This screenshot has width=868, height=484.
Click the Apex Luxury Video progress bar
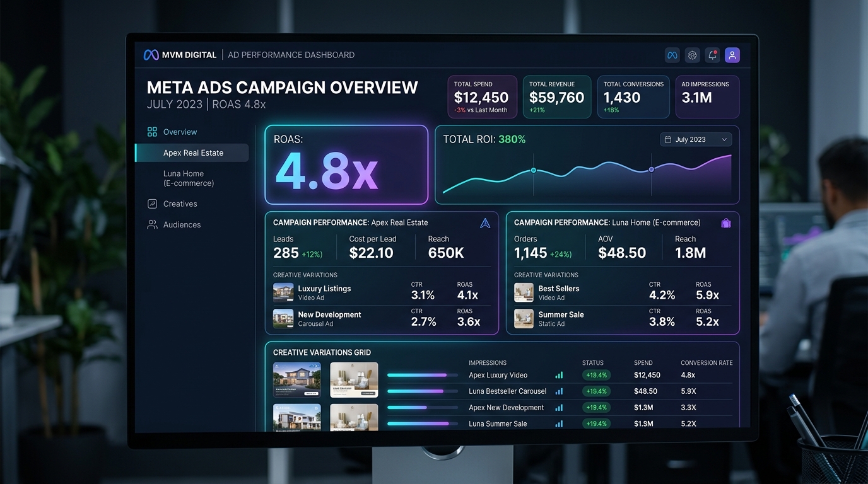click(x=423, y=375)
